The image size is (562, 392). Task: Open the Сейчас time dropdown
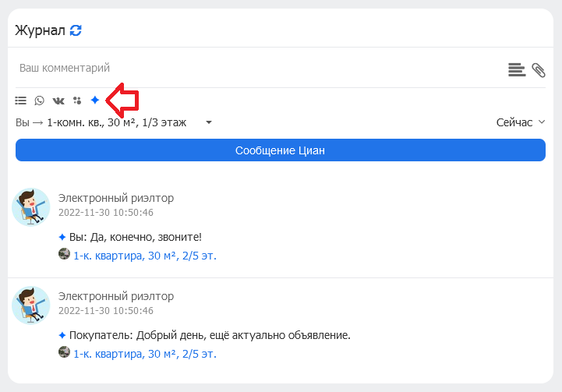(x=521, y=122)
